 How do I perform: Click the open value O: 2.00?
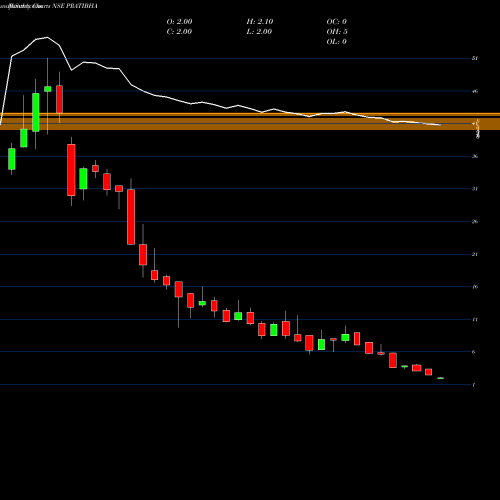[179, 22]
